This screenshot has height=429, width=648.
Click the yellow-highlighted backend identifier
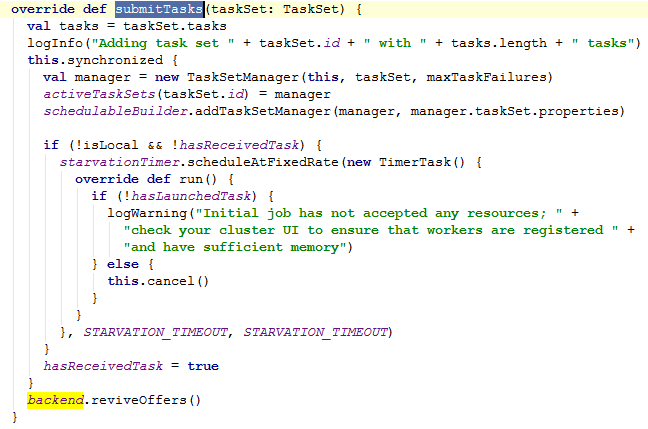[x=55, y=400]
